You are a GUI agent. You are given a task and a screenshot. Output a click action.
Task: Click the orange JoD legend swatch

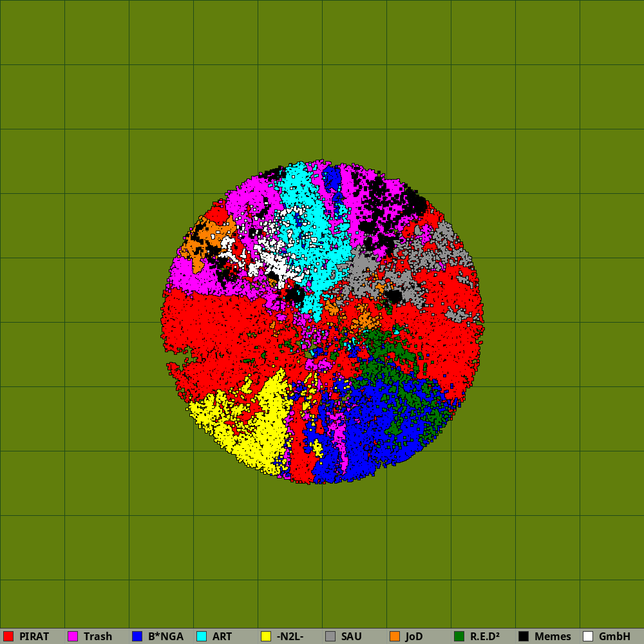point(395,636)
